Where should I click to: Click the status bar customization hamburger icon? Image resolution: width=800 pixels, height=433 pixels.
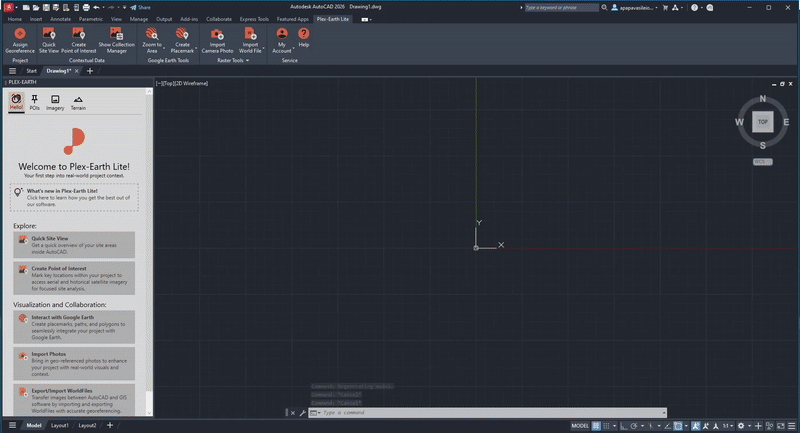click(792, 426)
